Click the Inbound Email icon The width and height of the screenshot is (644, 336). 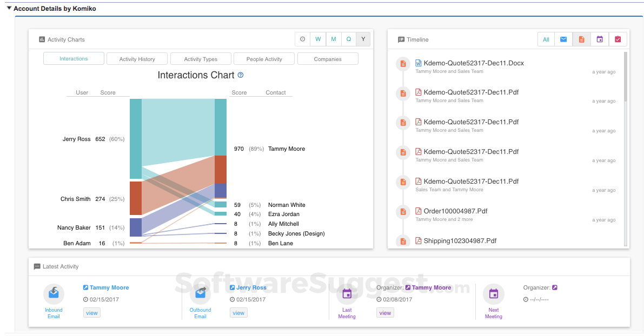(54, 293)
